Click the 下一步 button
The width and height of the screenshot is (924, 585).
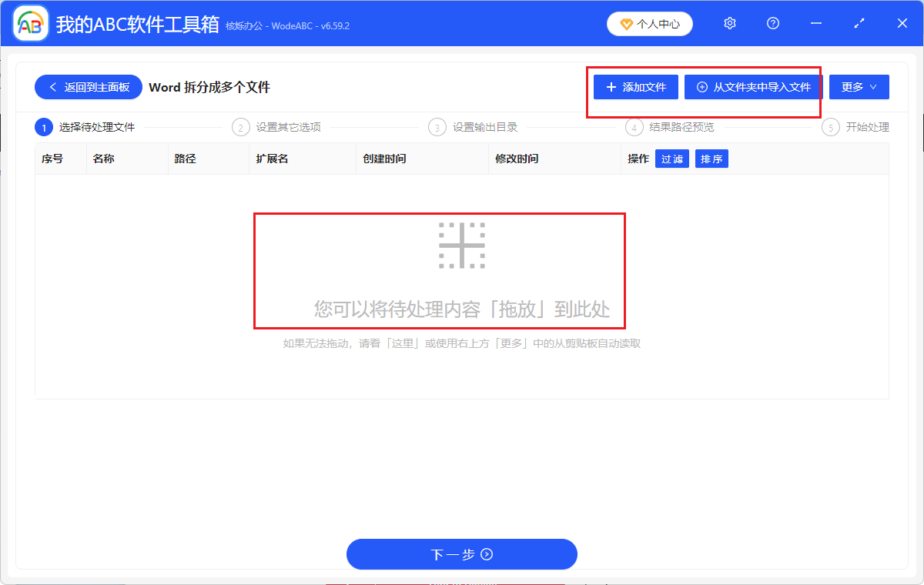tap(462, 553)
